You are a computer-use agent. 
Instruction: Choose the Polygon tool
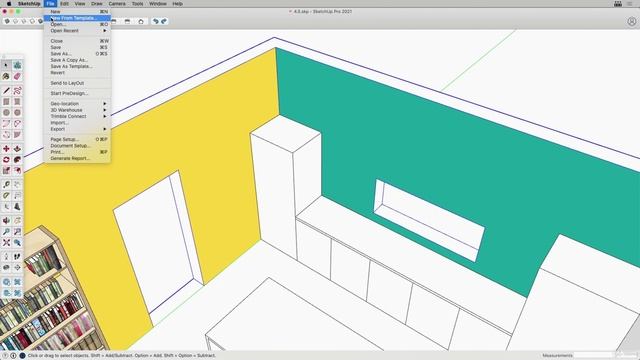coord(17,113)
